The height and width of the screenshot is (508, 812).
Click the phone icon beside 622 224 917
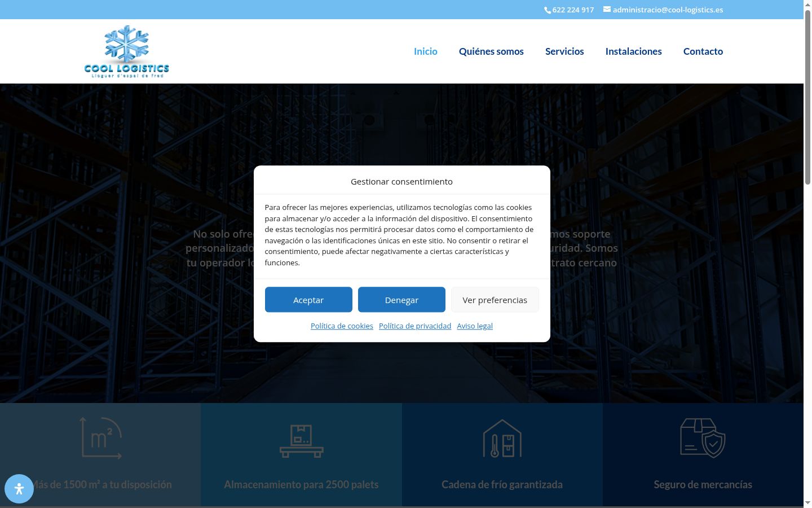[548, 10]
